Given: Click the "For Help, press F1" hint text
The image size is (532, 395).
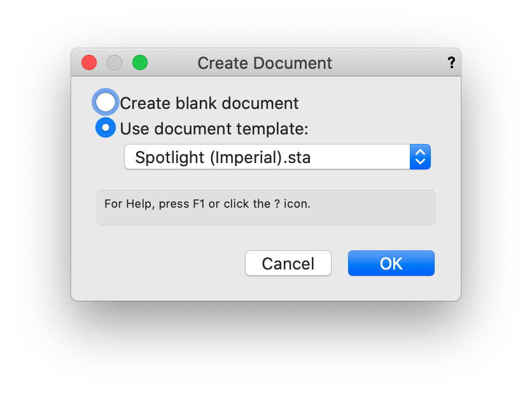Looking at the screenshot, I should [x=207, y=205].
